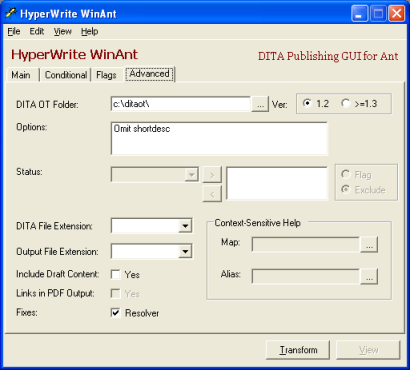Click the Transform button
Screen dimensions: 410x370
pyautogui.click(x=298, y=350)
